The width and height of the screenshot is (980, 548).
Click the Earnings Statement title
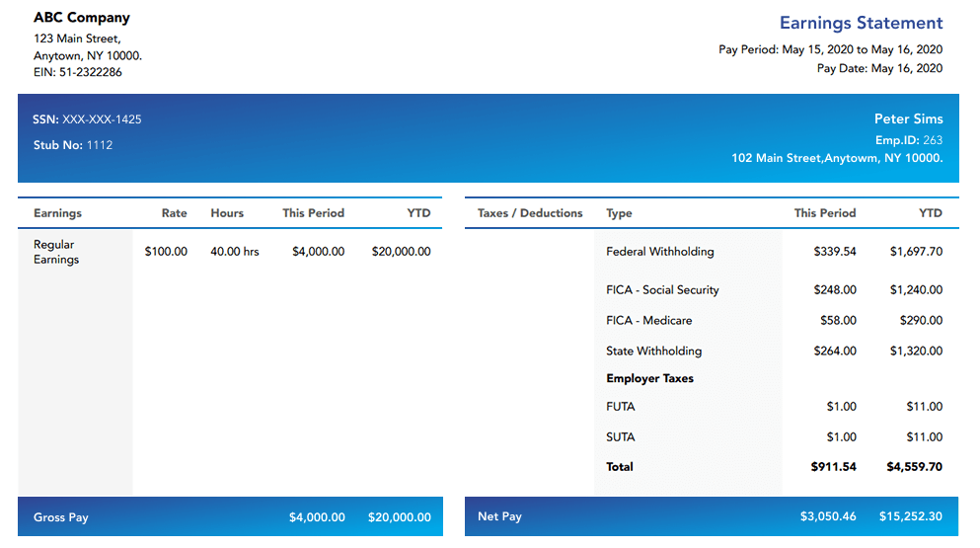click(861, 23)
